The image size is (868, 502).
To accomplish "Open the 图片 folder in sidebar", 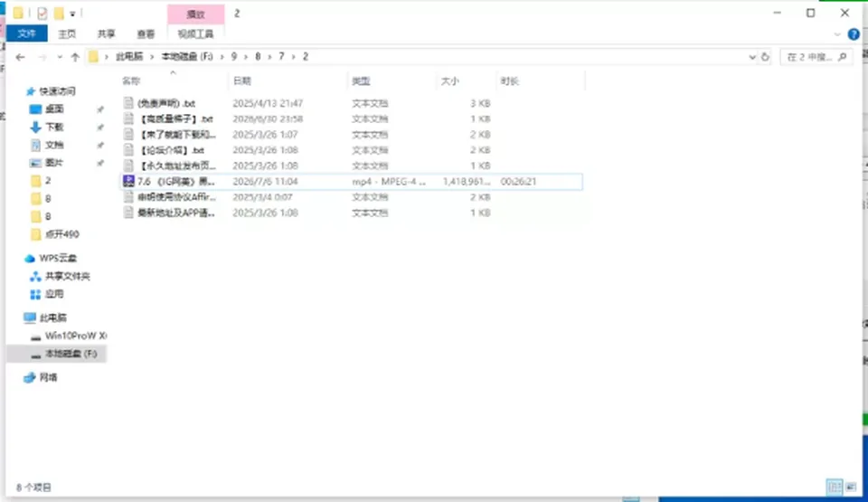I will (54, 162).
